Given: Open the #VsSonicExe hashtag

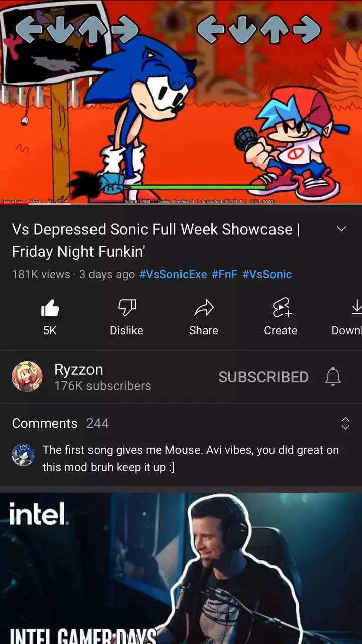Looking at the screenshot, I should pos(173,274).
